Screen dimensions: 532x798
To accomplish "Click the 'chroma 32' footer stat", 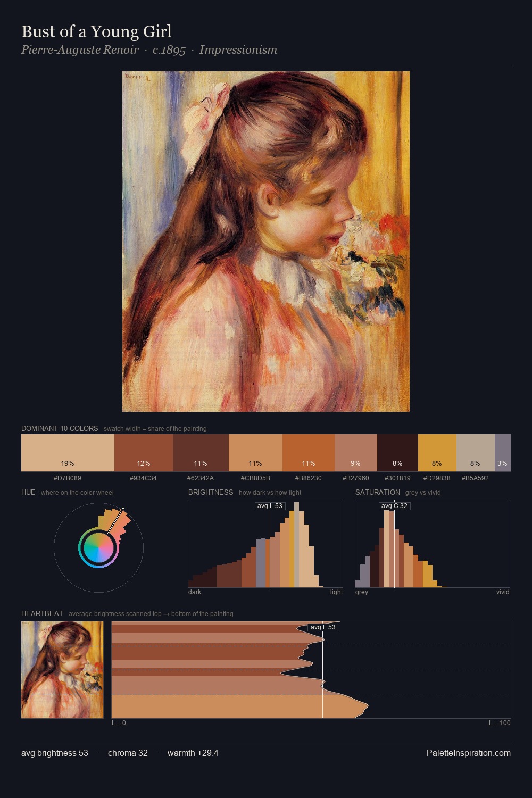I will [x=128, y=753].
